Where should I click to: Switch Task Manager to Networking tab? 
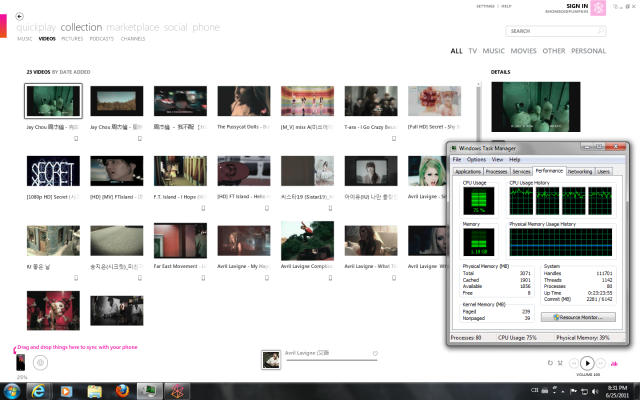pos(580,172)
